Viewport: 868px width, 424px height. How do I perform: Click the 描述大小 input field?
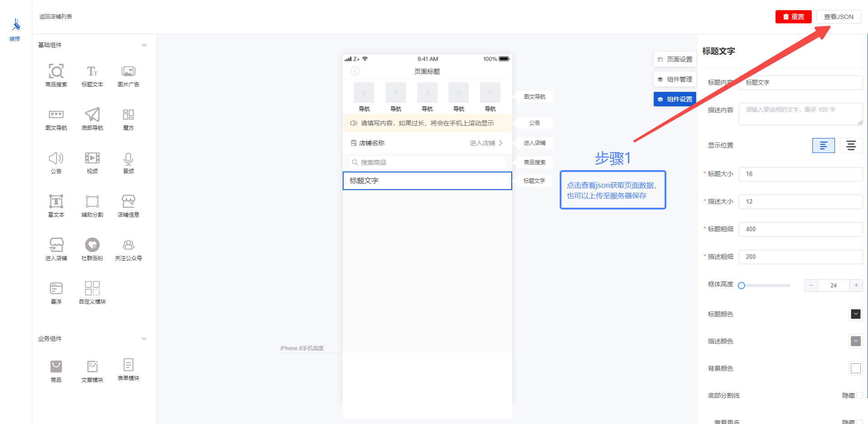point(801,202)
